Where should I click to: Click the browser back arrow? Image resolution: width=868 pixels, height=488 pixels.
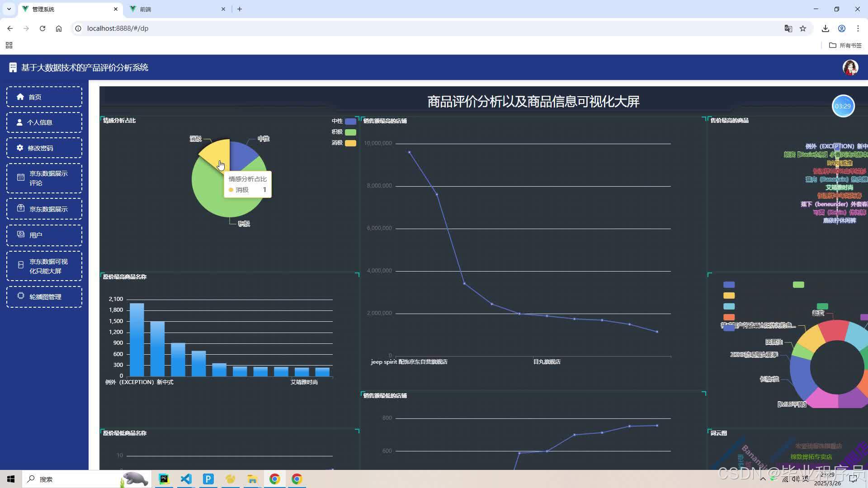click(10, 28)
